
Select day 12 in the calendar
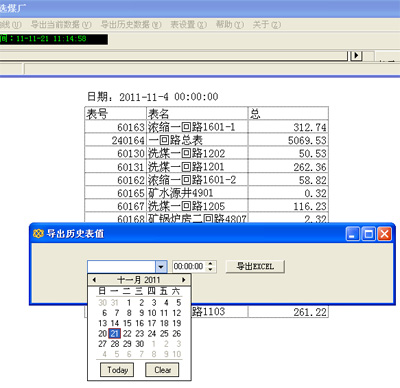177,313
